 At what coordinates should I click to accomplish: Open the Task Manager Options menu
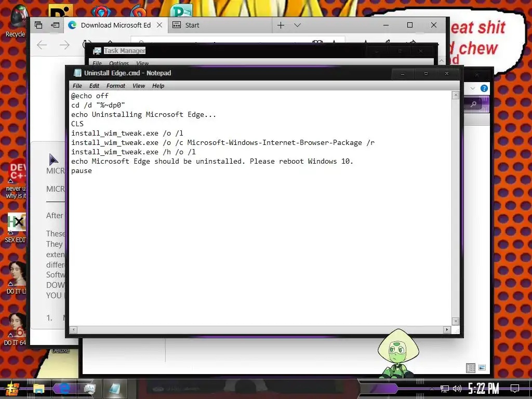(119, 63)
